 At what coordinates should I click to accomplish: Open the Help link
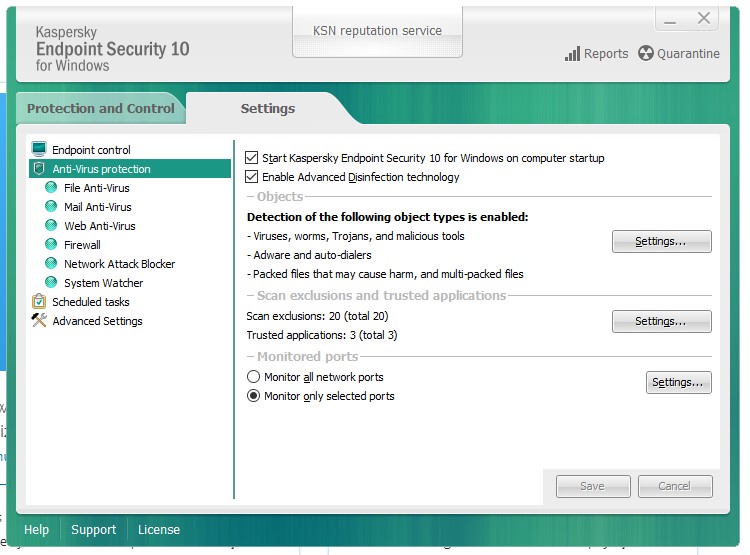tap(36, 530)
